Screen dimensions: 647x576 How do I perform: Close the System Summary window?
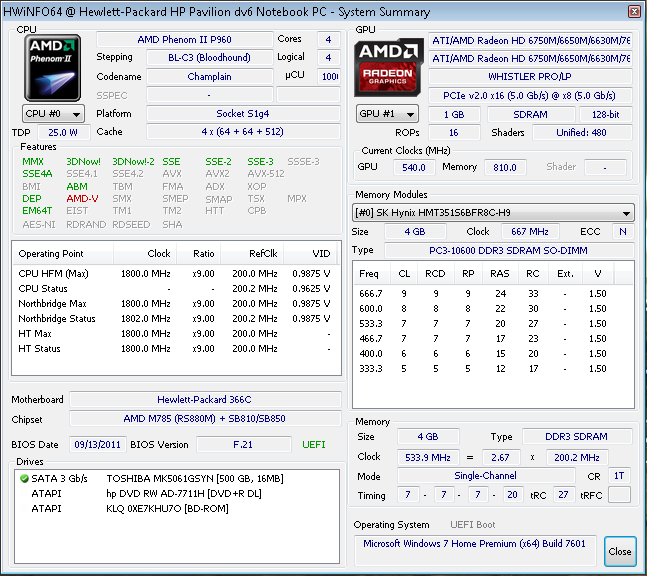pyautogui.click(x=634, y=12)
